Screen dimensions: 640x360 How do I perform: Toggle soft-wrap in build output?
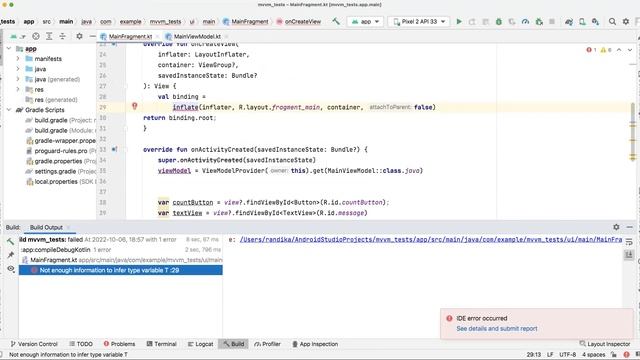pyautogui.click(x=629, y=242)
